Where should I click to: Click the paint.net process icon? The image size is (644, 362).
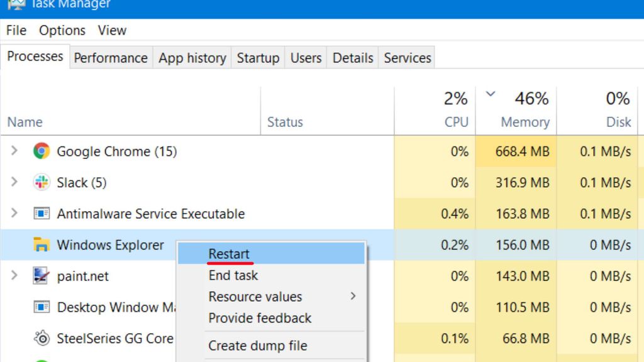(41, 276)
